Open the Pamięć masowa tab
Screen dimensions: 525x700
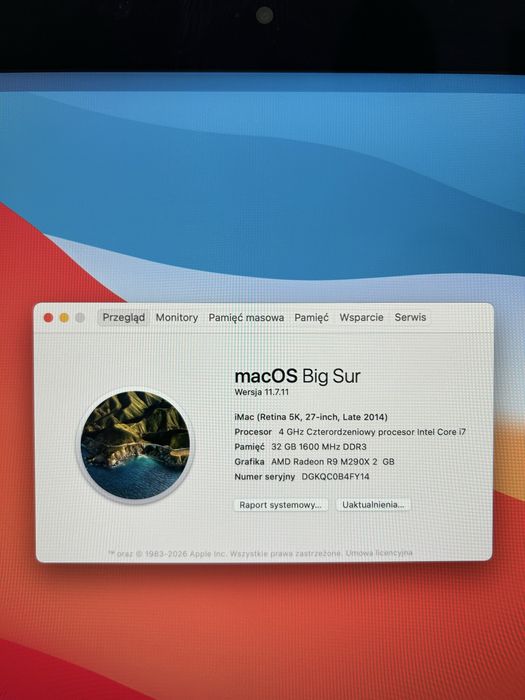246,317
